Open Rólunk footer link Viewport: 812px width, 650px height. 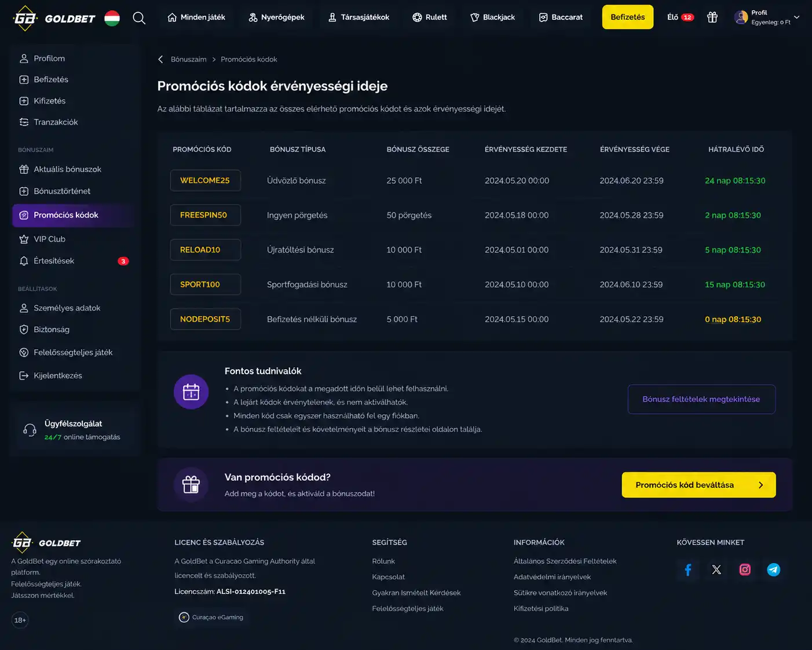(x=383, y=561)
